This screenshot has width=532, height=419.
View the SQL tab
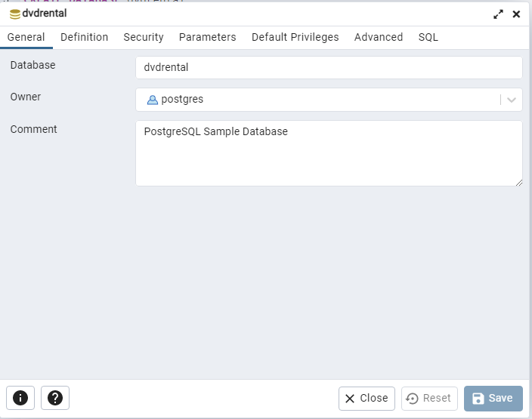pyautogui.click(x=428, y=37)
